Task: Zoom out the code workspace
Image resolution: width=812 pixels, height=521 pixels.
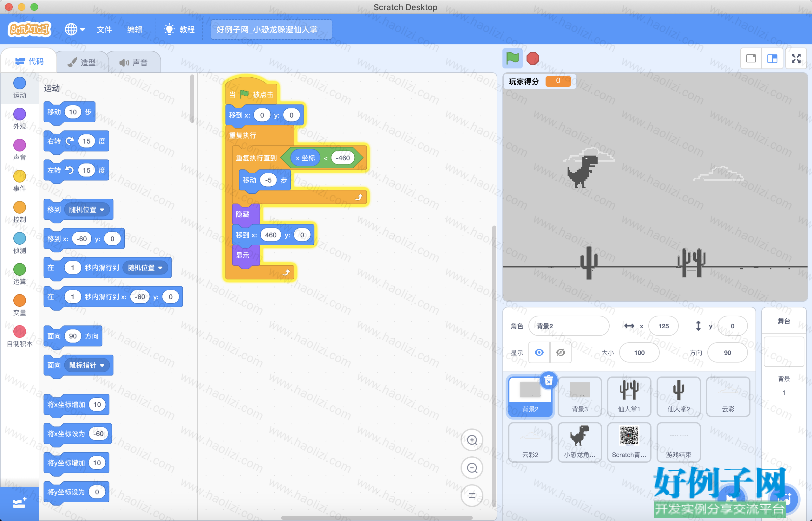Action: pos(472,468)
